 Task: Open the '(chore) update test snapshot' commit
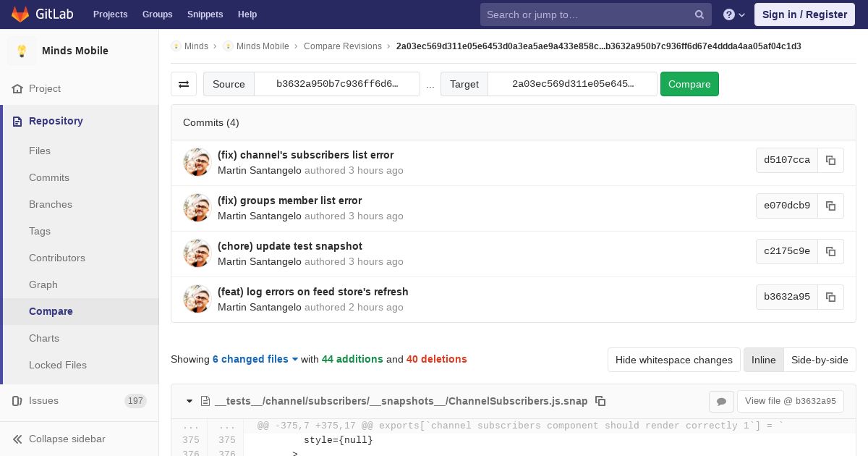coord(289,246)
